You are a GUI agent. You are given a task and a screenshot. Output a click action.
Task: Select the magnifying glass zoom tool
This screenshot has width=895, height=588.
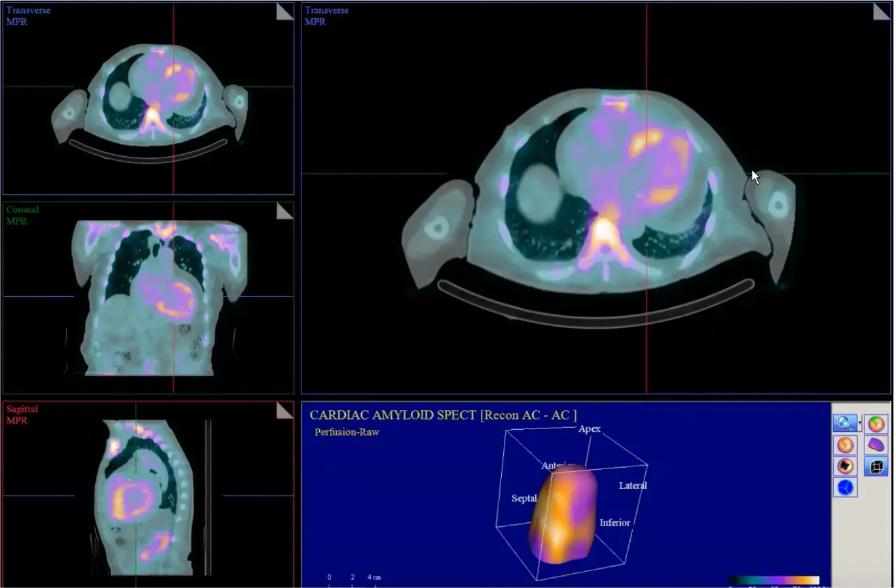[x=844, y=424]
